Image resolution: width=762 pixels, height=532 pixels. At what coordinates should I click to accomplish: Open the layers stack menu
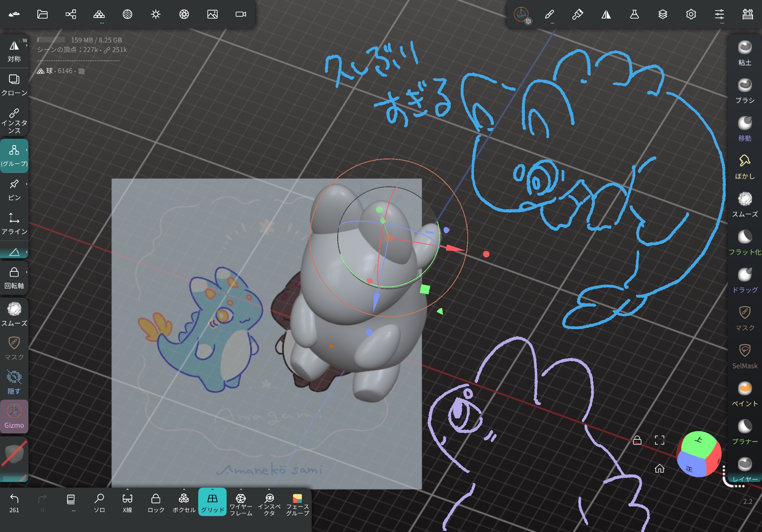click(663, 14)
